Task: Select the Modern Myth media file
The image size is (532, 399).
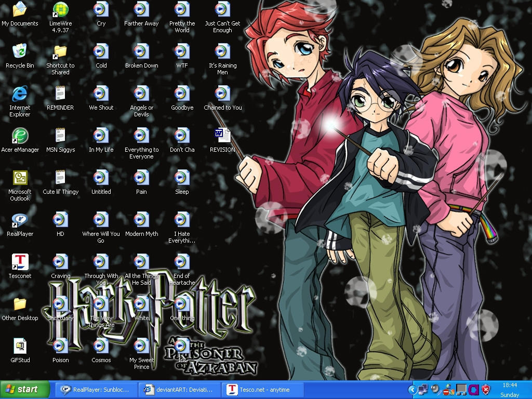Action: 141,220
